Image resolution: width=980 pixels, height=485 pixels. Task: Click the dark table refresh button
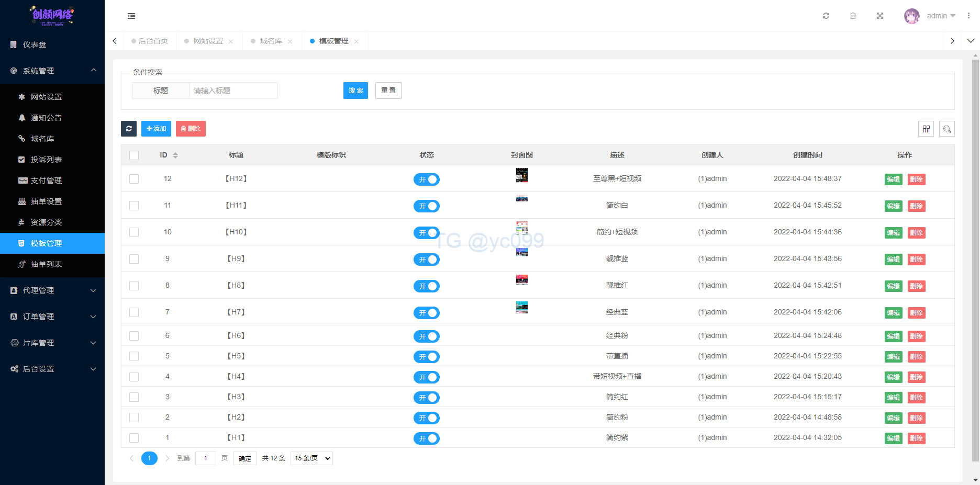pyautogui.click(x=129, y=129)
